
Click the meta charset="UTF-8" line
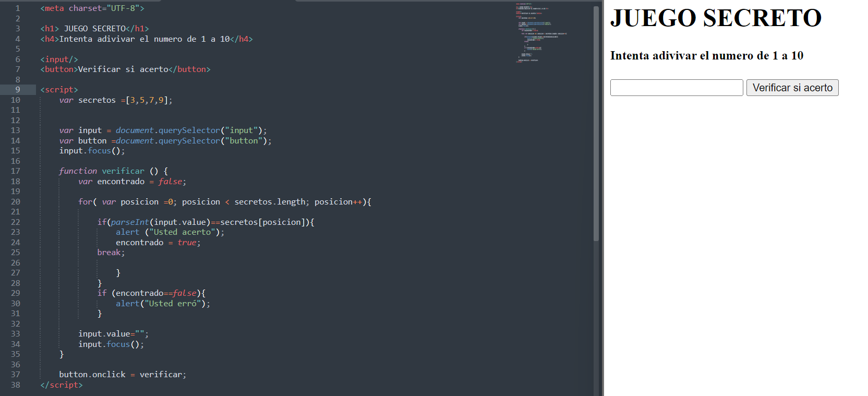pos(92,8)
